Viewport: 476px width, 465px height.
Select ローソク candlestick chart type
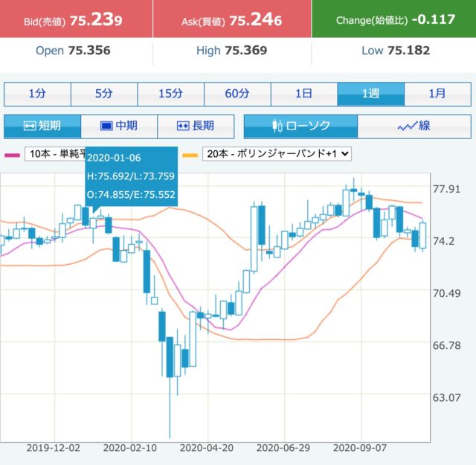point(301,126)
